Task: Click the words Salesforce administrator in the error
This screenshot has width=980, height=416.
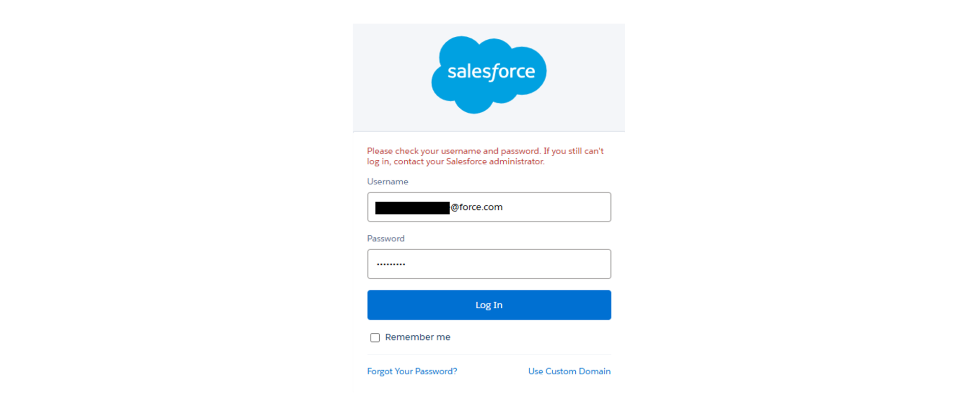Action: click(495, 161)
